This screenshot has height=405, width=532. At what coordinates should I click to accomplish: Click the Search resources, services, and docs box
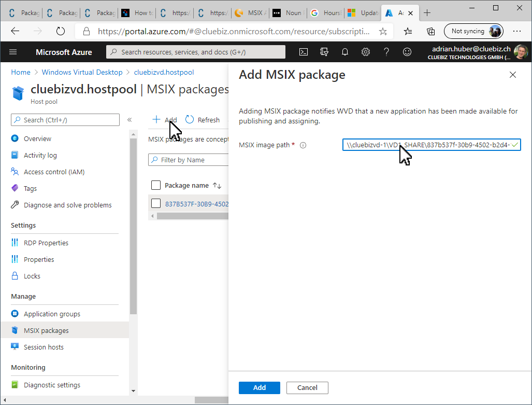coord(196,52)
